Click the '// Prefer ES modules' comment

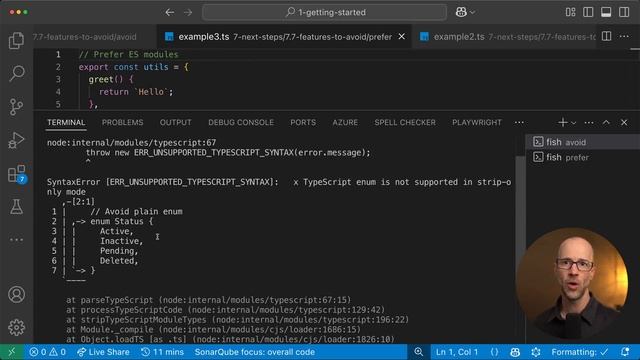coord(128,54)
